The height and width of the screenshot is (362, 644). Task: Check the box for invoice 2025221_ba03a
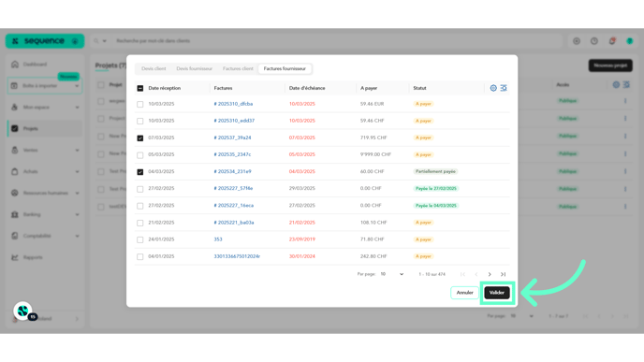pyautogui.click(x=140, y=223)
